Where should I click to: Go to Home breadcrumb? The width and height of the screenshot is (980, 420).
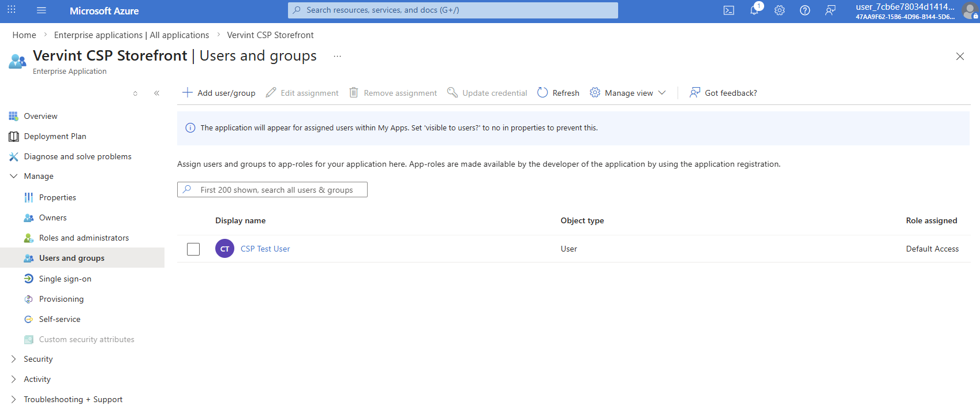click(24, 35)
